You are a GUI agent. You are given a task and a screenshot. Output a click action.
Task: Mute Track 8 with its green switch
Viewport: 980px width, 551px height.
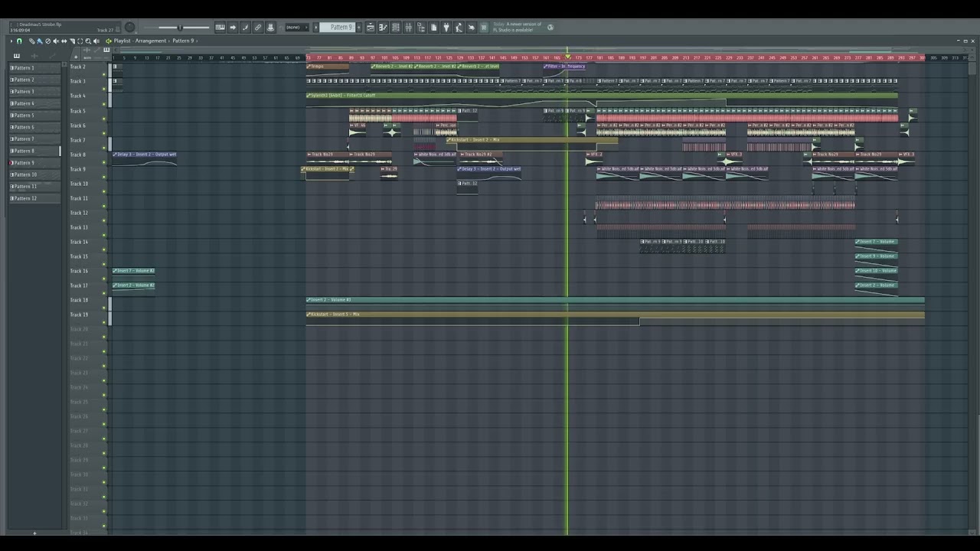pyautogui.click(x=104, y=162)
